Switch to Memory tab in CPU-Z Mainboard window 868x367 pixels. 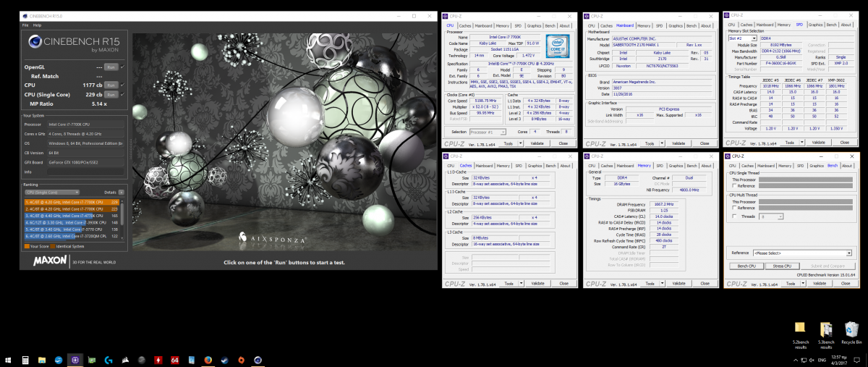point(643,25)
